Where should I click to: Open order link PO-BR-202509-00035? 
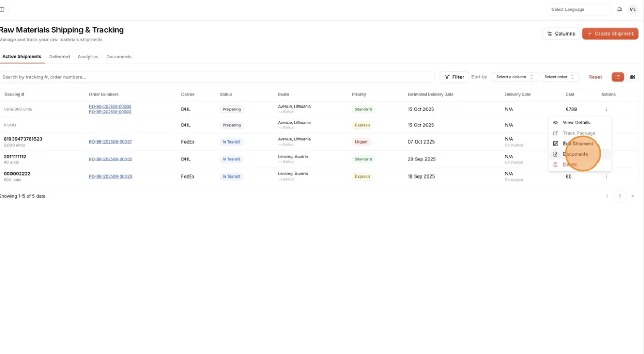point(110,159)
